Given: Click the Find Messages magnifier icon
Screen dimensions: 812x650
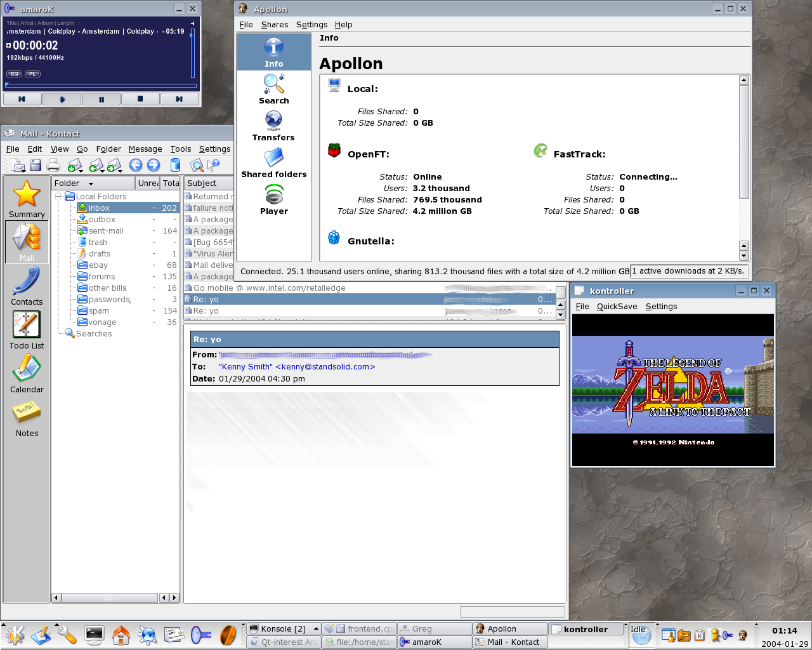Looking at the screenshot, I should click(197, 166).
